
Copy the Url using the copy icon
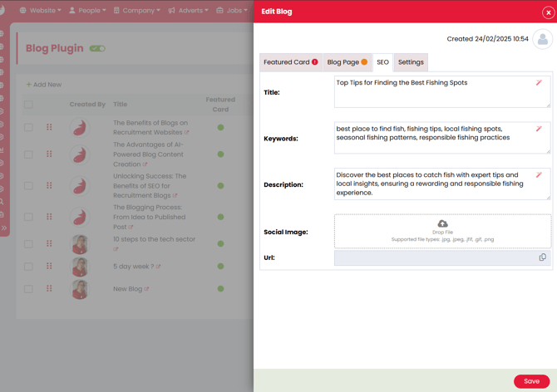tap(542, 257)
